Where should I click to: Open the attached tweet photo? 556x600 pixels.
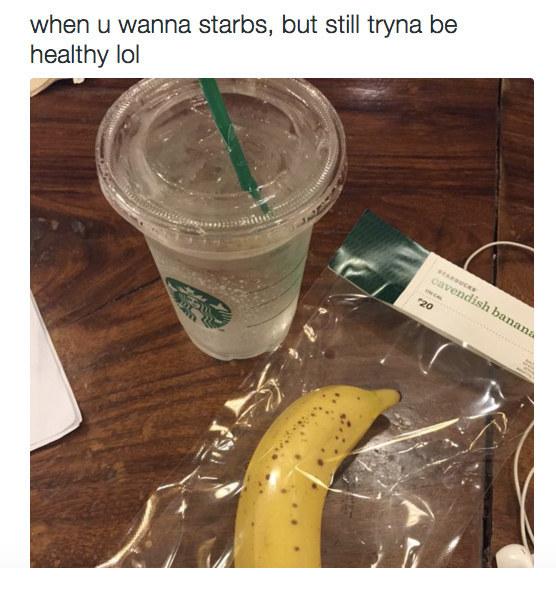click(x=282, y=323)
